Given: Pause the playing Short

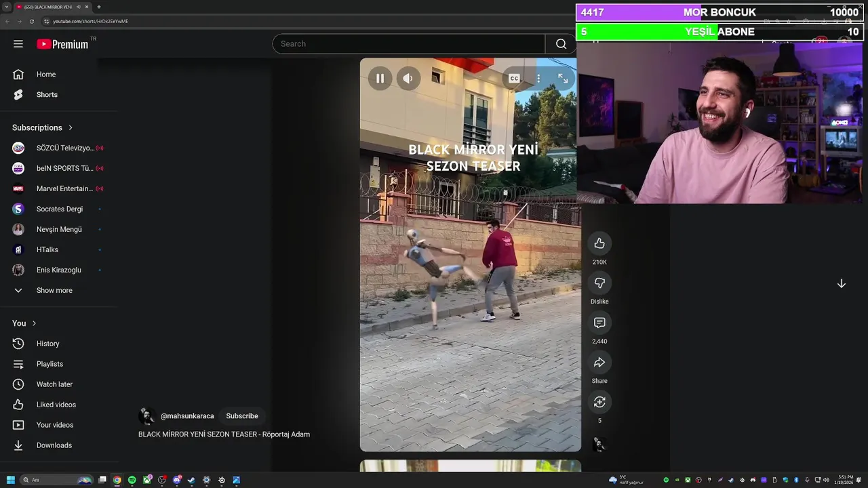Looking at the screenshot, I should coord(380,79).
